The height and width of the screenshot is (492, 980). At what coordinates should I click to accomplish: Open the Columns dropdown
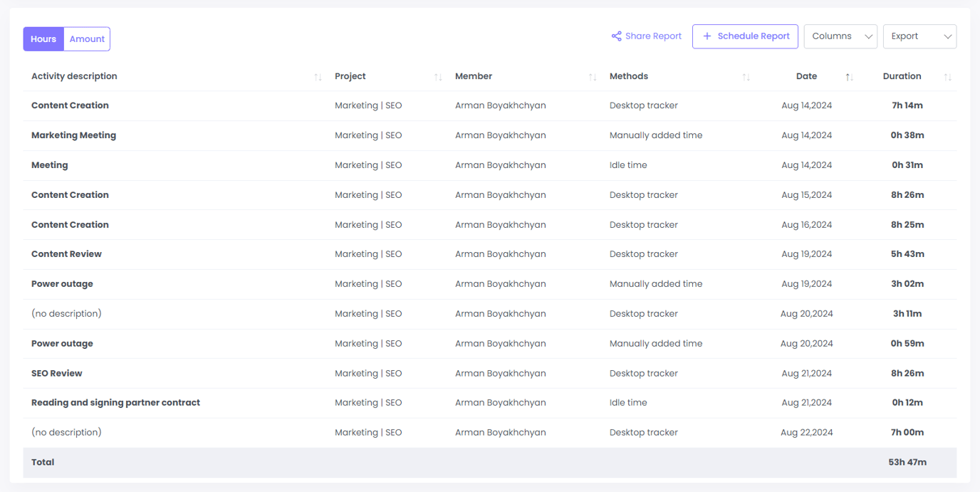click(840, 36)
